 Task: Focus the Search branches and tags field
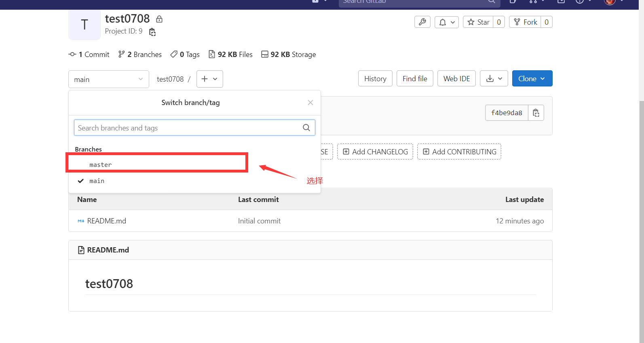coord(194,128)
